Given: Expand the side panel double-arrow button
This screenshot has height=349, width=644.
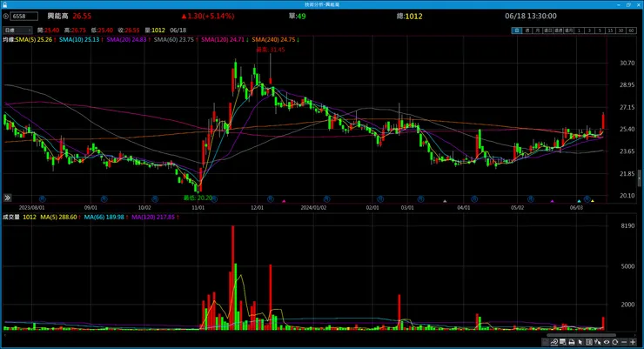Looking at the screenshot, I should pyautogui.click(x=7, y=198).
